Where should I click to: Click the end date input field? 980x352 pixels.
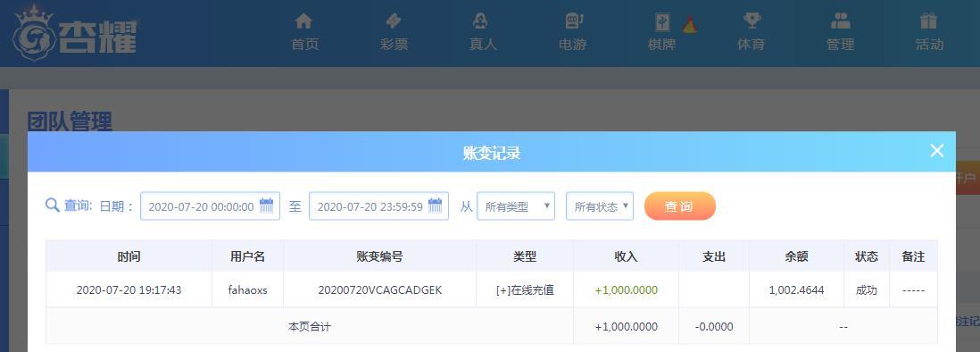(x=378, y=206)
